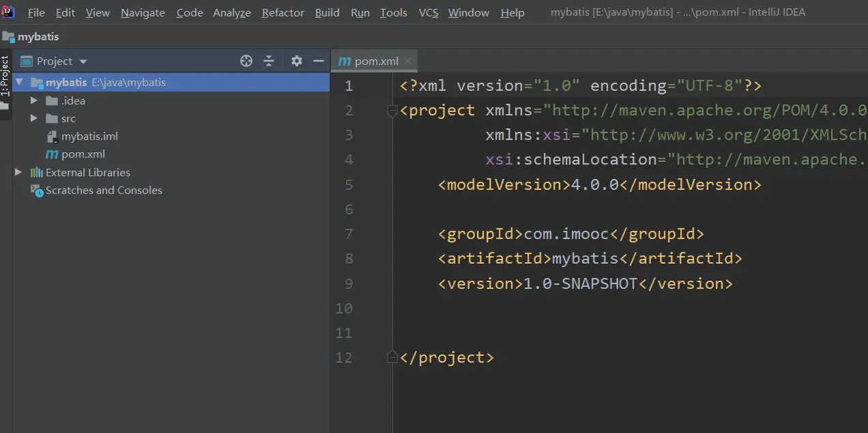Open the Refactor menu
The width and height of the screenshot is (868, 433).
coord(283,13)
